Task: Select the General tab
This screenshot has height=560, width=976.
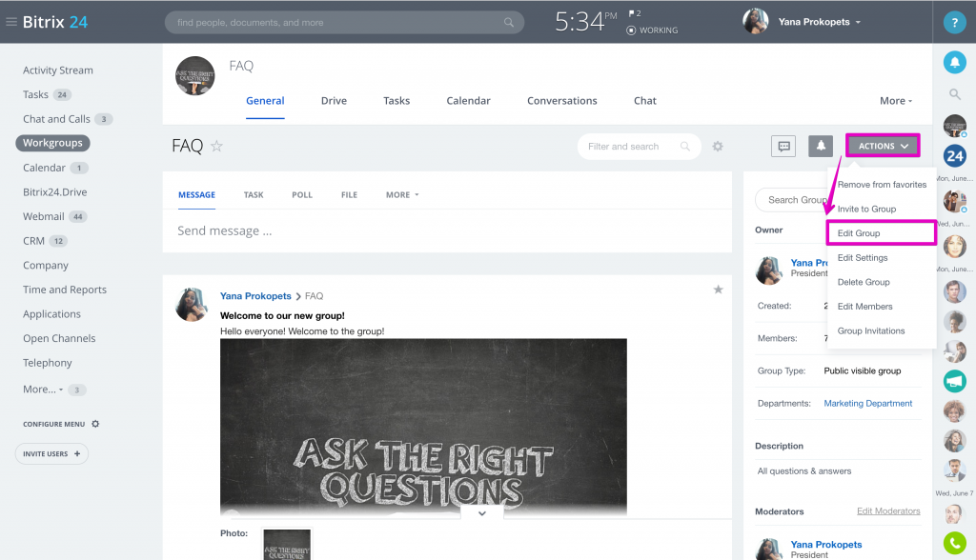Action: (265, 101)
